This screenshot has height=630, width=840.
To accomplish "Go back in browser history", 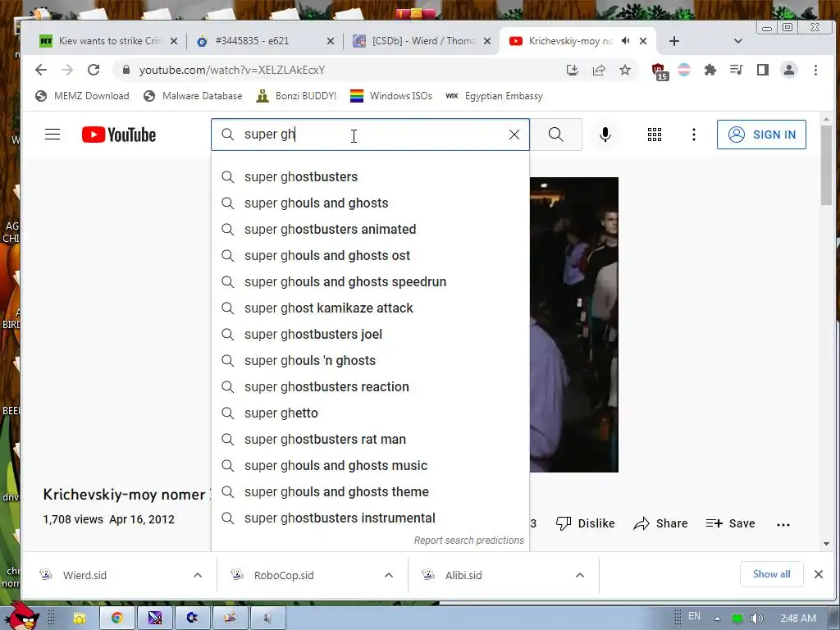I will click(x=41, y=70).
